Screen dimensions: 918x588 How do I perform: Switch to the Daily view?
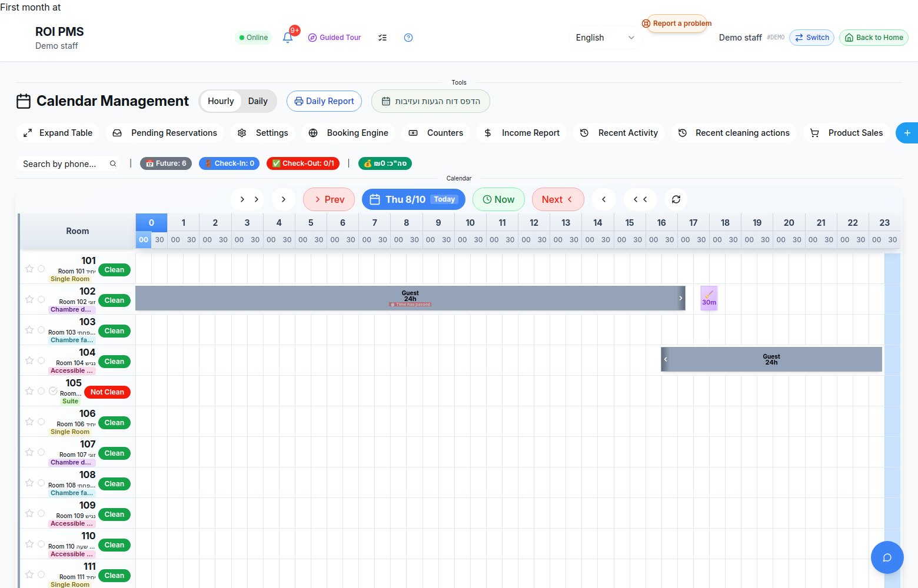[x=258, y=101]
